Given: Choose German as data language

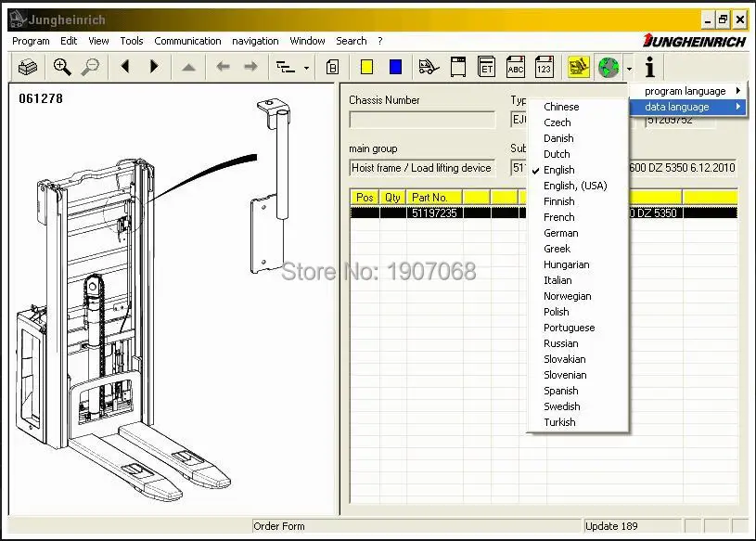Looking at the screenshot, I should [579, 233].
